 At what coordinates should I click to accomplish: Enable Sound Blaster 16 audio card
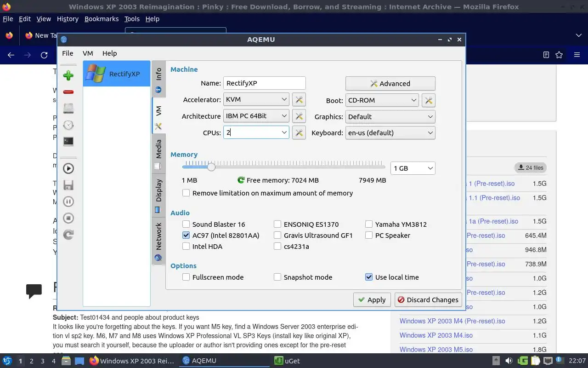pyautogui.click(x=186, y=224)
